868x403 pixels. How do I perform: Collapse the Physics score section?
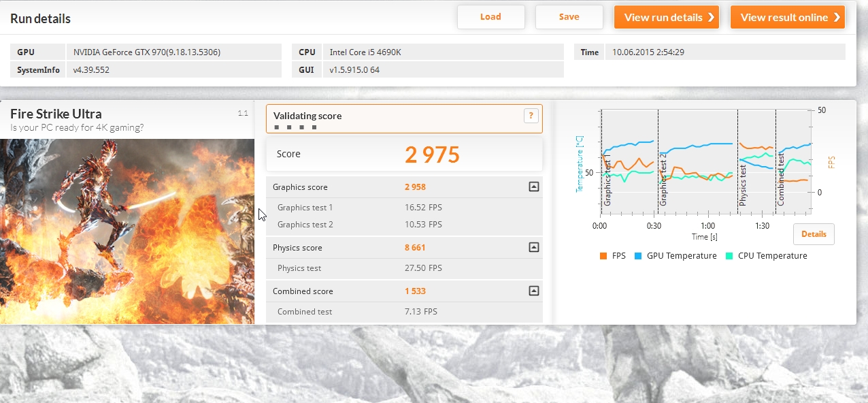(533, 248)
